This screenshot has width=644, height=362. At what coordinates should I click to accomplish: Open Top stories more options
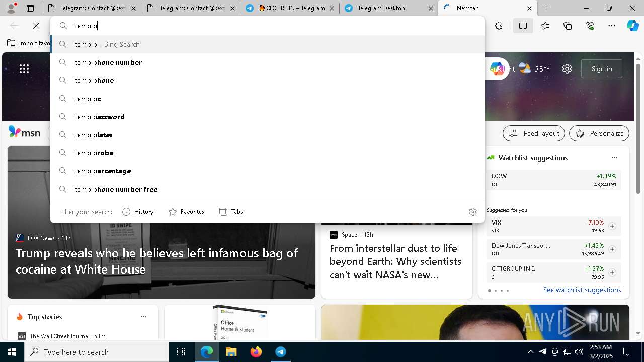(x=143, y=317)
